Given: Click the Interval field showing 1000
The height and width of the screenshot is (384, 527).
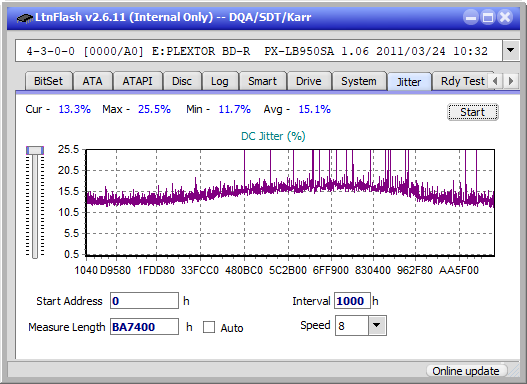Looking at the screenshot, I should pyautogui.click(x=352, y=301).
